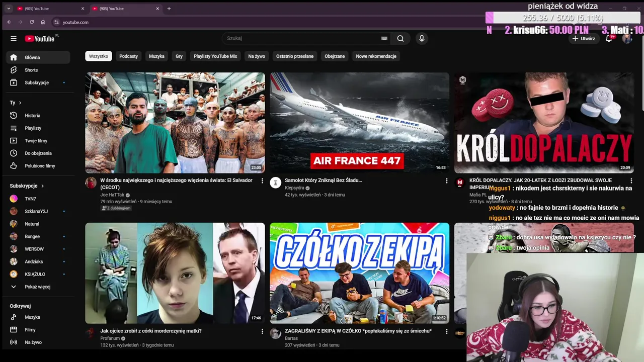Select the Podcasty filter chip
The height and width of the screenshot is (362, 644).
pyautogui.click(x=128, y=56)
